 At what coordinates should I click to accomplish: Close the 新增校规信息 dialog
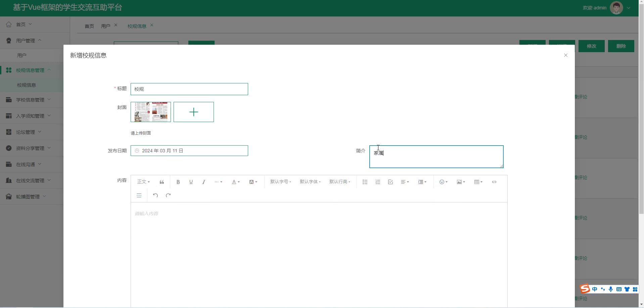[566, 55]
